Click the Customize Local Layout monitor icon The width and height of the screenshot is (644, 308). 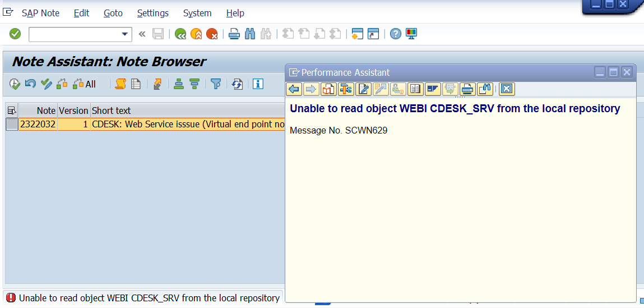pos(411,34)
